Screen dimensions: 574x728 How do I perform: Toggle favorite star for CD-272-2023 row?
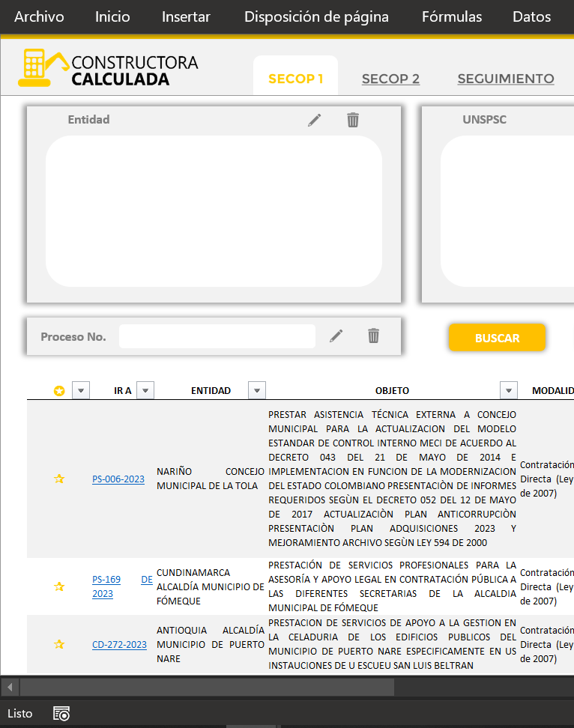tap(59, 644)
